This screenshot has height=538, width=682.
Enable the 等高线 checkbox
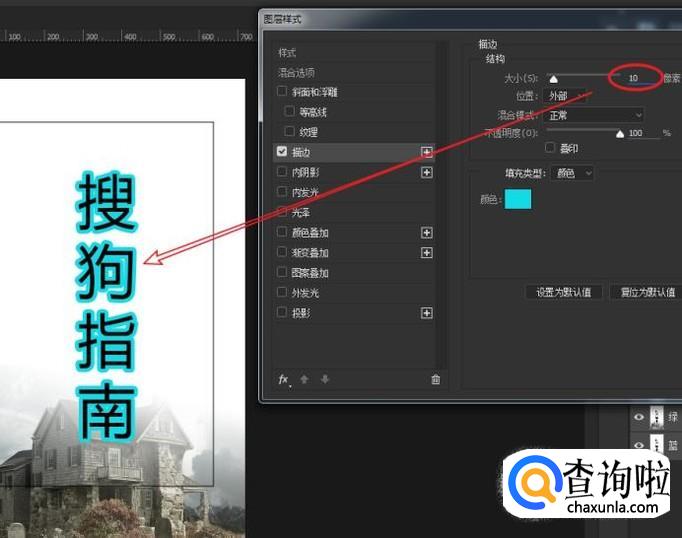coord(289,111)
